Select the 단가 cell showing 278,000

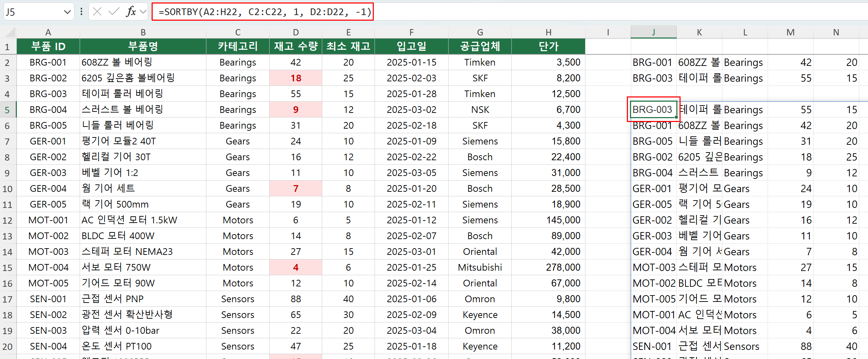click(x=548, y=267)
